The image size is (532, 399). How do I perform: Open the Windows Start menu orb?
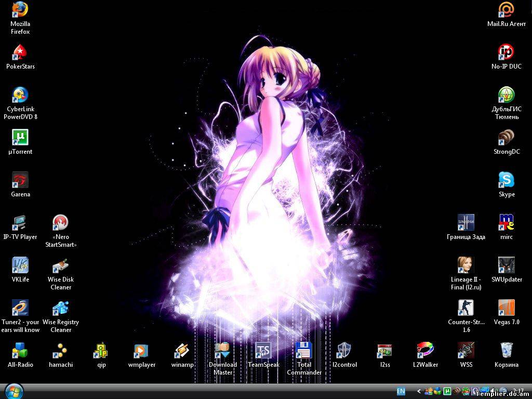14,391
